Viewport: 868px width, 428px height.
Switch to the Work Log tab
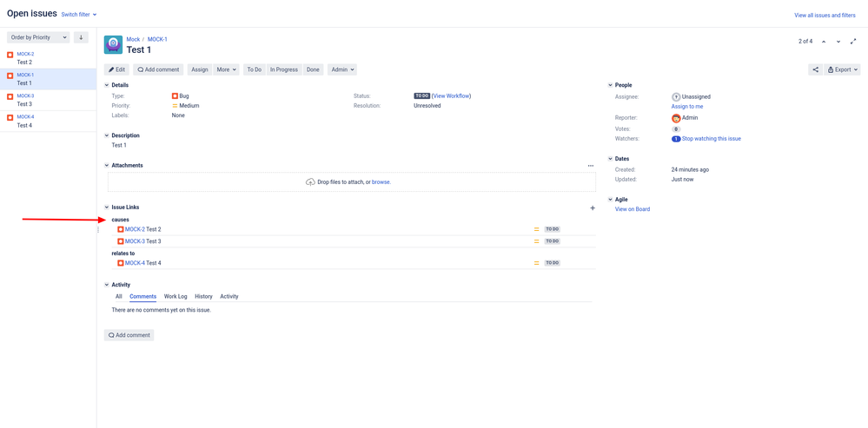click(176, 296)
